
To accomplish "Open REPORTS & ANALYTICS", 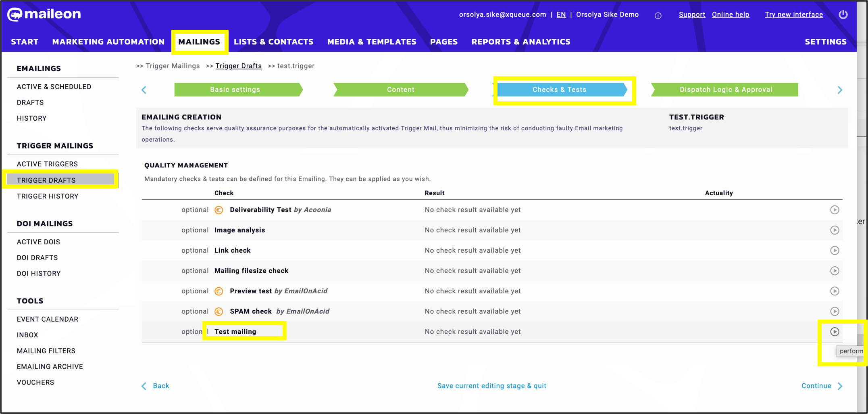I will point(521,42).
